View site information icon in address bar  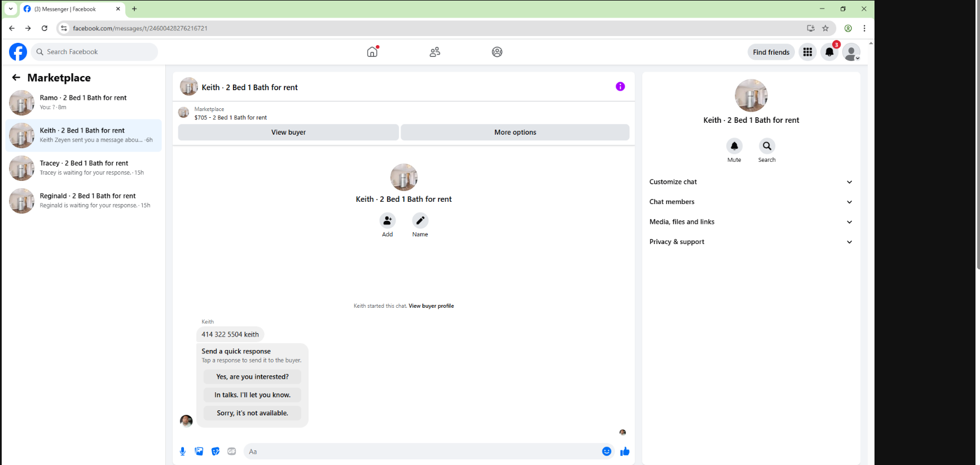[x=64, y=28]
